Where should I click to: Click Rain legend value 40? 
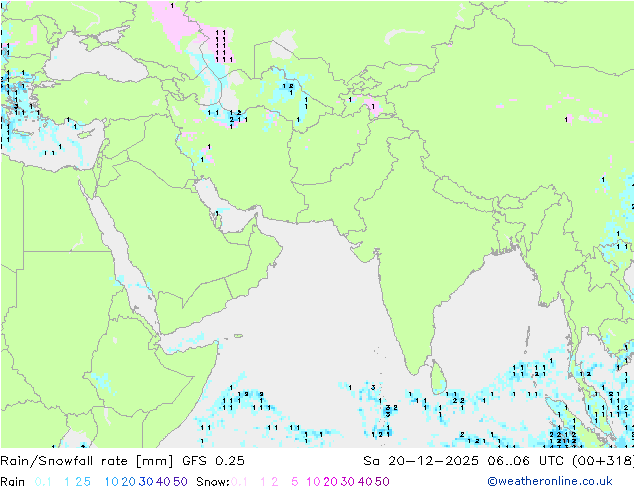[x=163, y=482]
